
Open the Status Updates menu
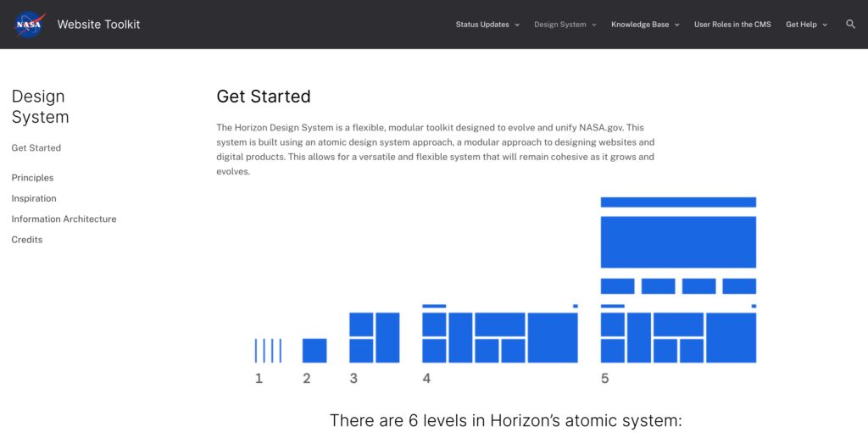482,25
